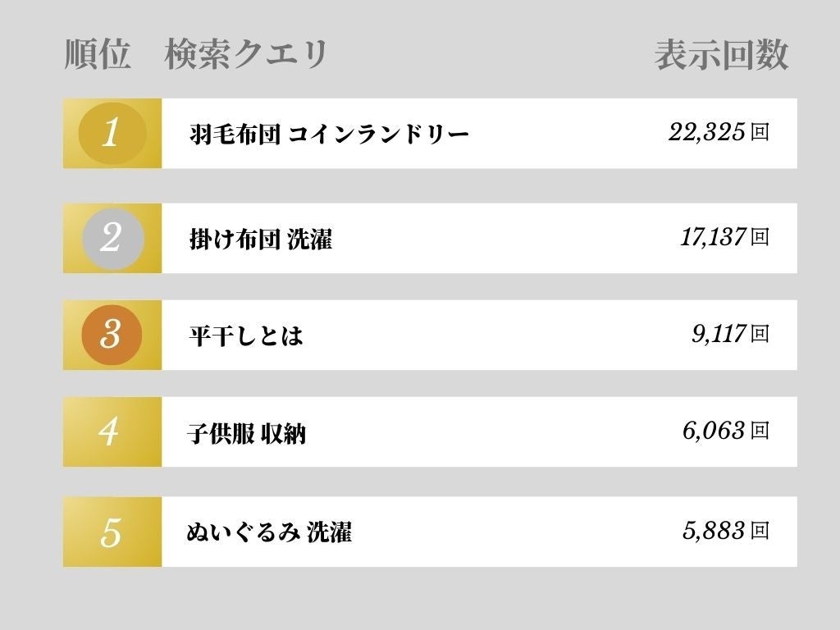Click the 順位 column header
The width and height of the screenshot is (840, 630).
pyautogui.click(x=97, y=55)
